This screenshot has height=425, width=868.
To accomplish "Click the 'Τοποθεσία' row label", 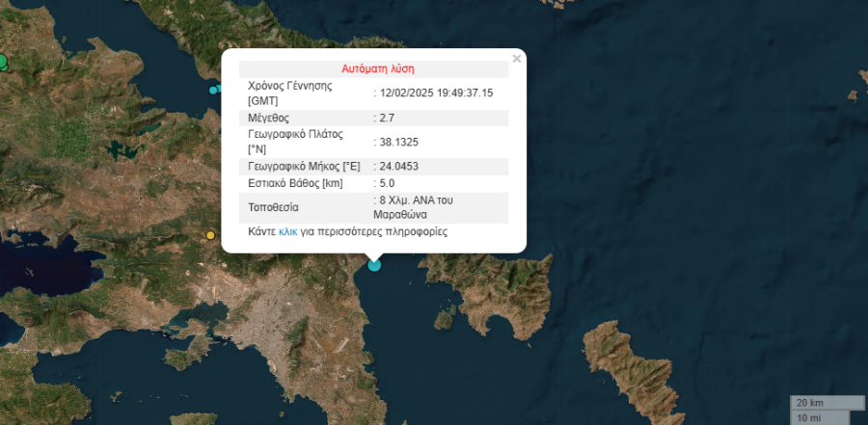I will click(274, 207).
